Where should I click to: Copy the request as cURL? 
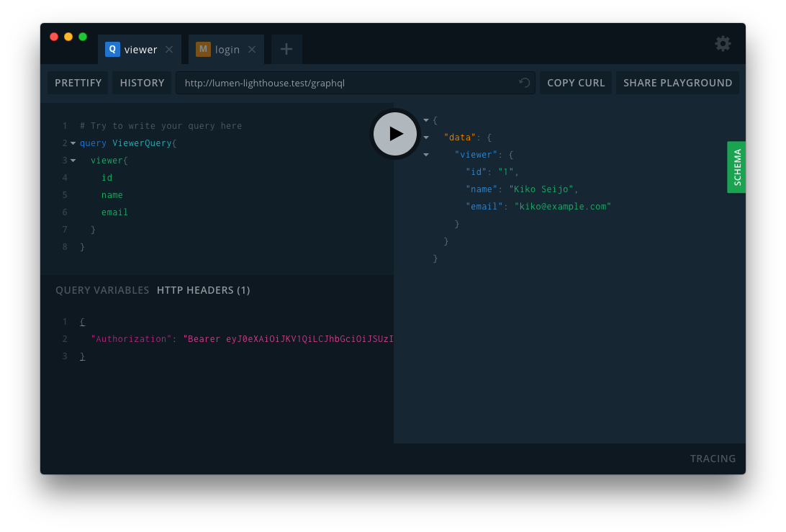576,83
